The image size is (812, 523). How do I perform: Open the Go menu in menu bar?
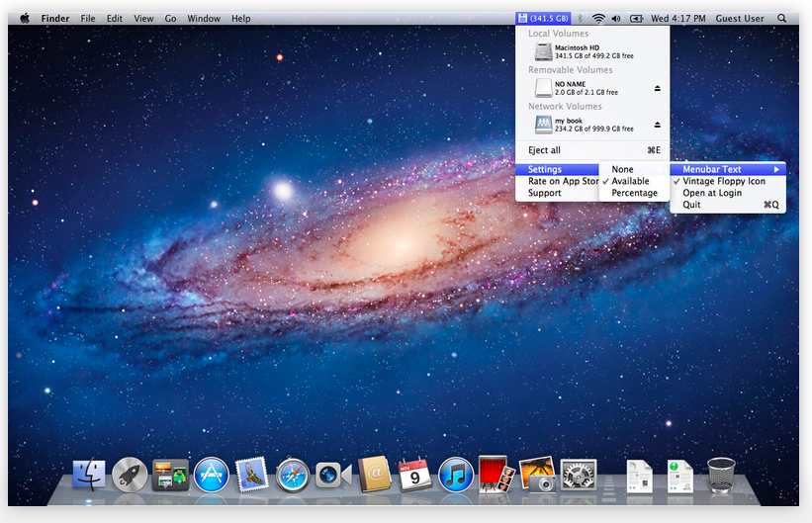[171, 18]
